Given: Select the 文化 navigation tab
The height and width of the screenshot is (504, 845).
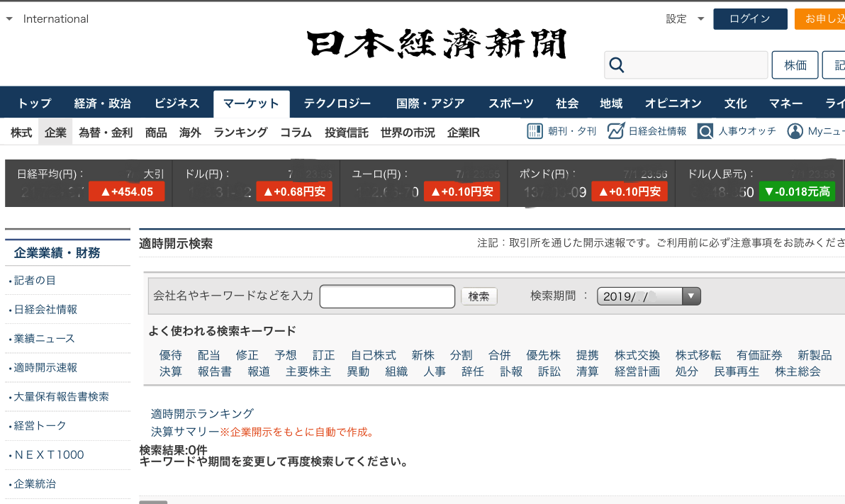Looking at the screenshot, I should (735, 103).
